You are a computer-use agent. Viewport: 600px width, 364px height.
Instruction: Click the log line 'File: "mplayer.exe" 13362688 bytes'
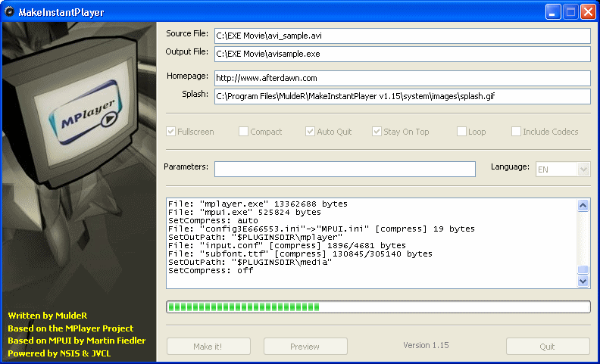coord(258,204)
